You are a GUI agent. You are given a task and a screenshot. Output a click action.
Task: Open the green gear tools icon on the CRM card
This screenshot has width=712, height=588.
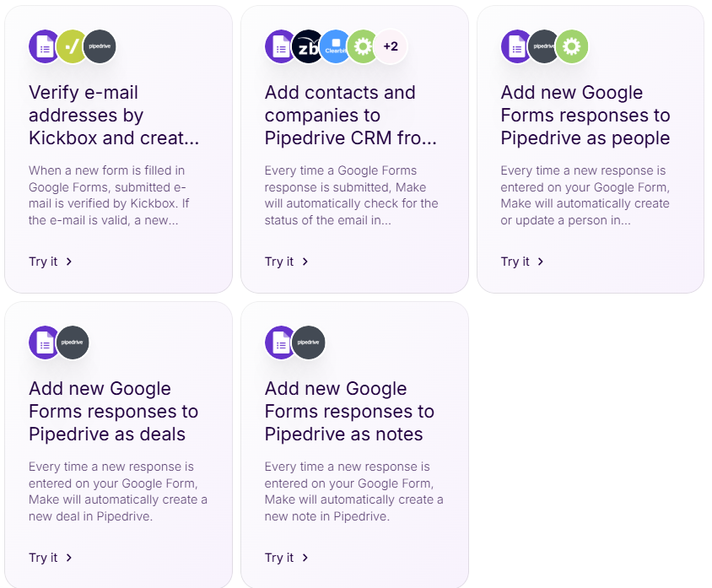(x=363, y=46)
